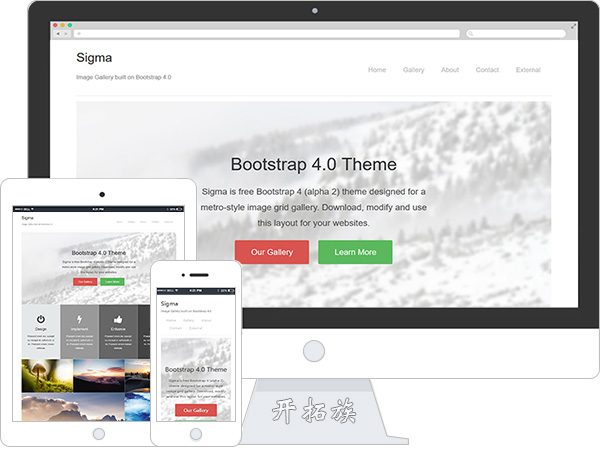Click the Implement lightning icon on tablet
The image size is (600, 450).
[79, 319]
